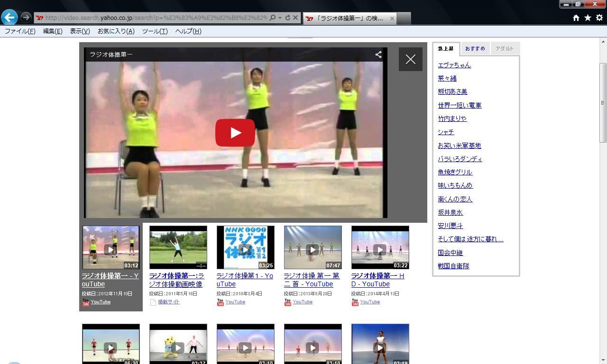Screen dimensions: 607x364
Task: Open link ラジオ体操第1 - YouTube
Action: tap(245, 280)
